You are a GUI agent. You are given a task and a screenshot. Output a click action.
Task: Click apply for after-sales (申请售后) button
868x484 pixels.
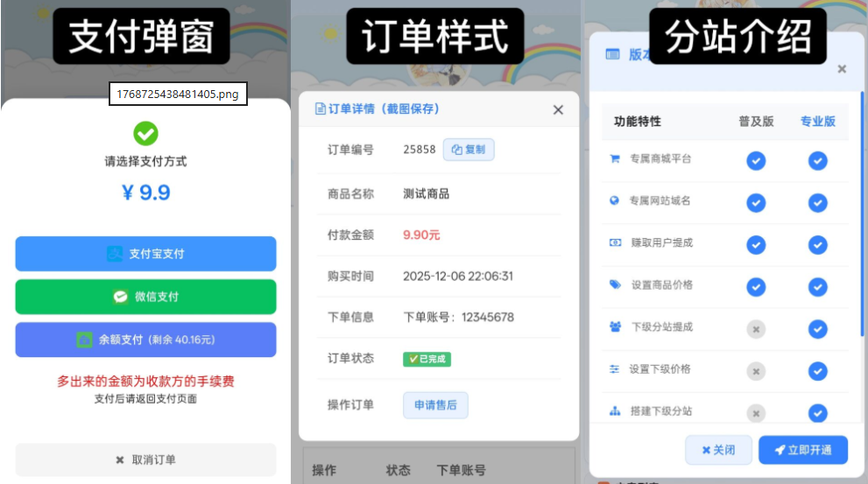tap(435, 405)
